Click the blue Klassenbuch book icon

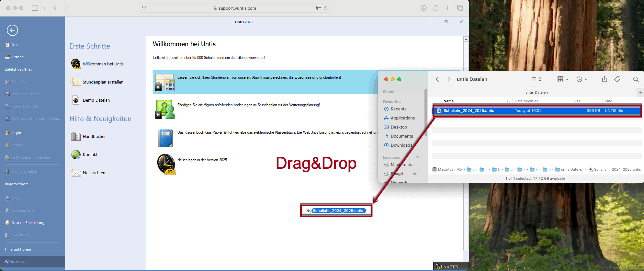pyautogui.click(x=165, y=138)
